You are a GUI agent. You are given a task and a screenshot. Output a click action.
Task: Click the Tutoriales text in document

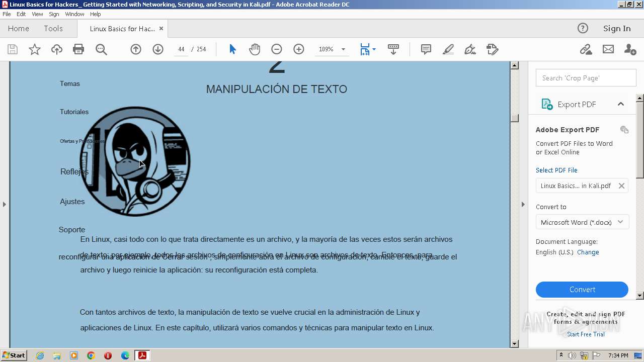tap(74, 112)
